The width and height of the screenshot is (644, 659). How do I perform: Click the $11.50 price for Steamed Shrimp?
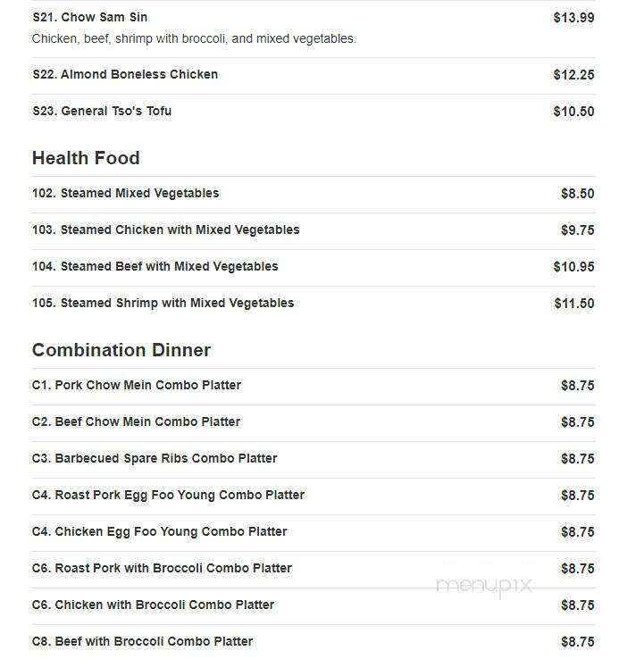pos(574,304)
